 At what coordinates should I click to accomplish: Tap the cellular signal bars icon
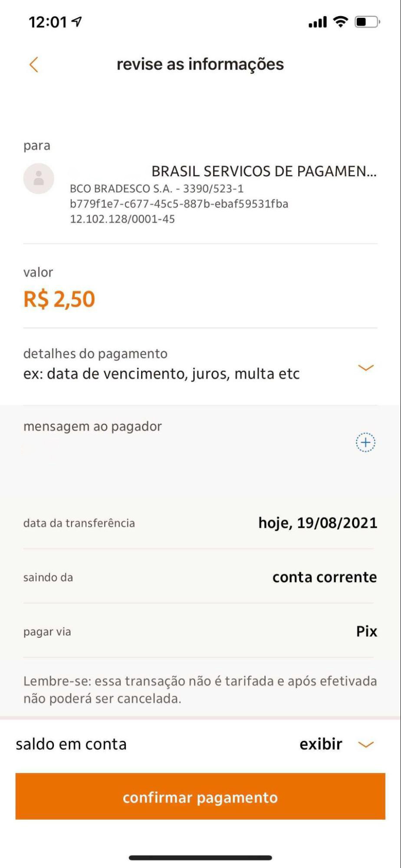pyautogui.click(x=318, y=22)
